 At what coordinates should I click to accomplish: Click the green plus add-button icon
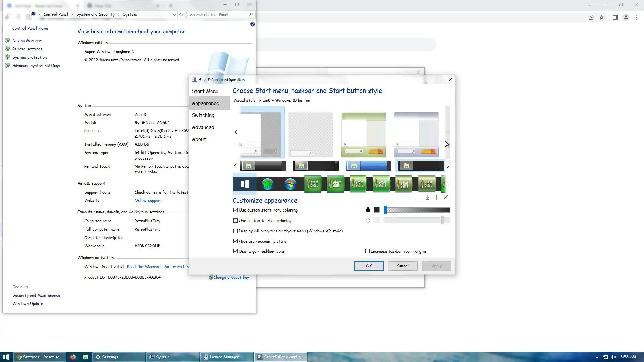point(436,197)
